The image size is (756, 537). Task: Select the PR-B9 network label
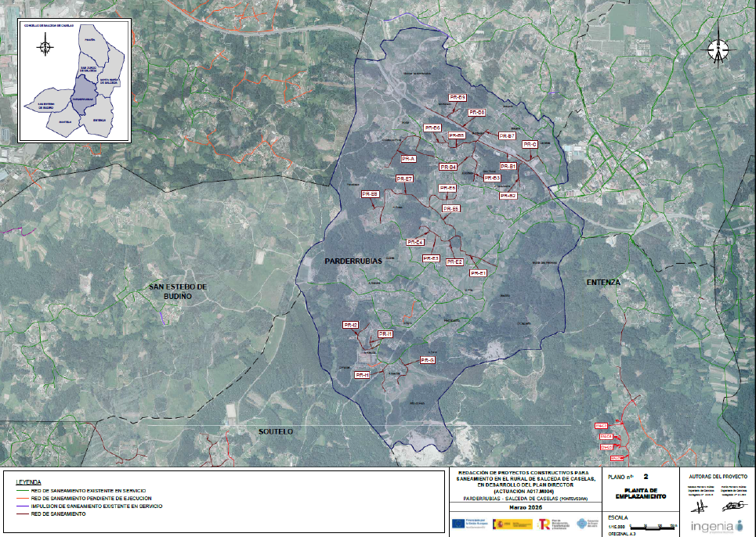click(457, 97)
